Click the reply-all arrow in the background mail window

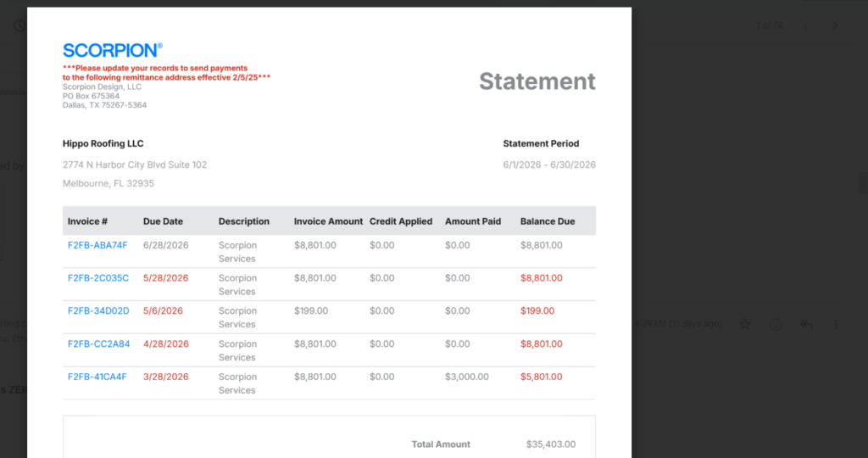806,325
